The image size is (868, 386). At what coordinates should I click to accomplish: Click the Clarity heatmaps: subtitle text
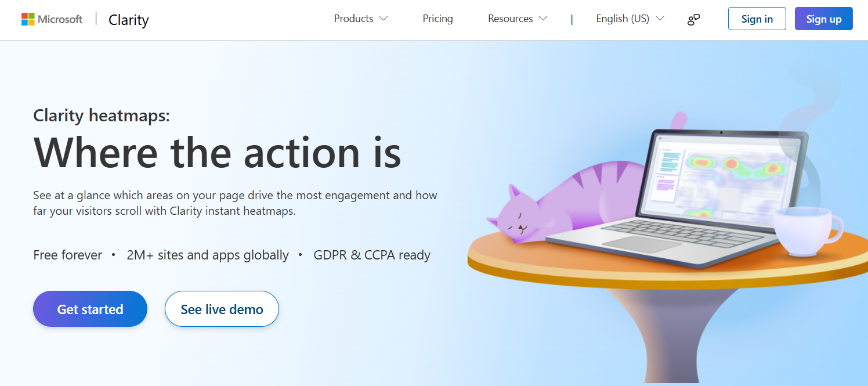pyautogui.click(x=102, y=116)
